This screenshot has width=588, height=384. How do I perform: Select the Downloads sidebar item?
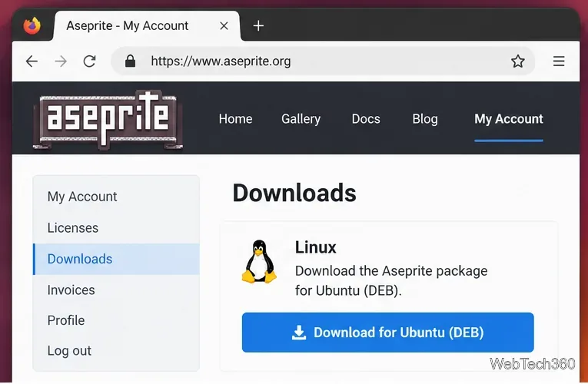coord(116,259)
